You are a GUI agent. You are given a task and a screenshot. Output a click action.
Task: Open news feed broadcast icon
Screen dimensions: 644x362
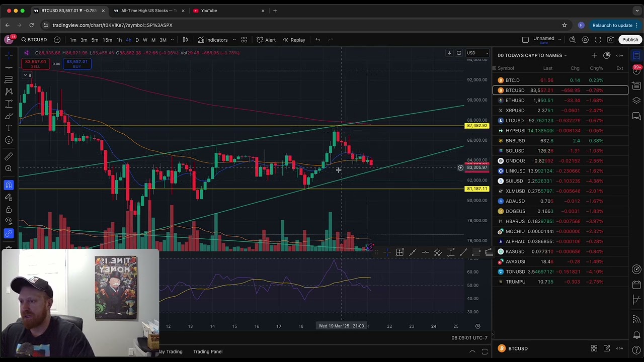tap(636, 319)
